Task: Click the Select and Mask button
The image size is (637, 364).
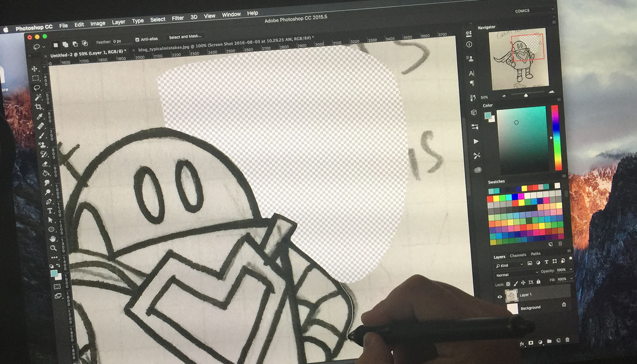Action: [185, 37]
